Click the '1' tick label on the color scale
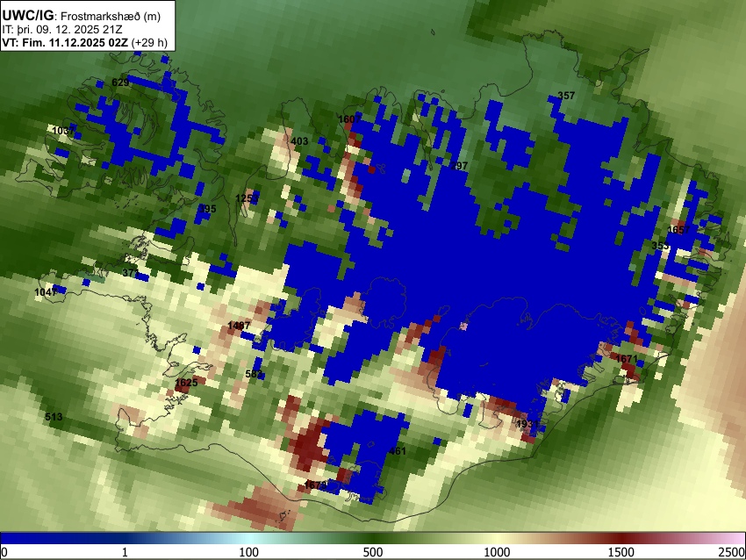The width and height of the screenshot is (746, 560). [125, 552]
